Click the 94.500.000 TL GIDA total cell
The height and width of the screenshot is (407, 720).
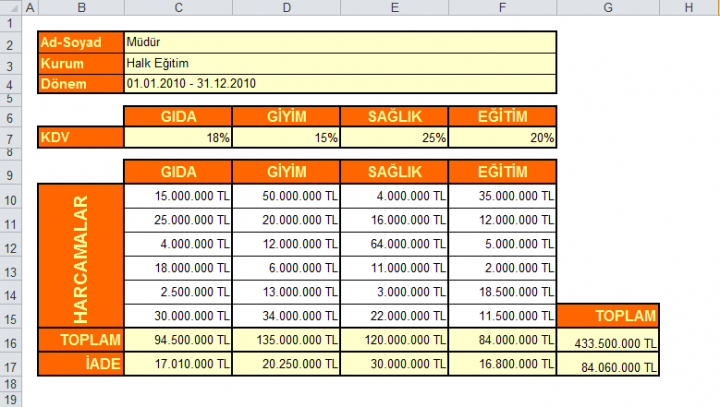178,341
